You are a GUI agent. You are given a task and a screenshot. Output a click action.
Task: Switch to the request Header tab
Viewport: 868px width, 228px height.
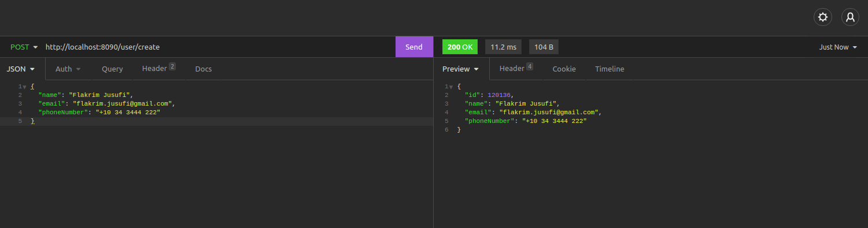[158, 69]
